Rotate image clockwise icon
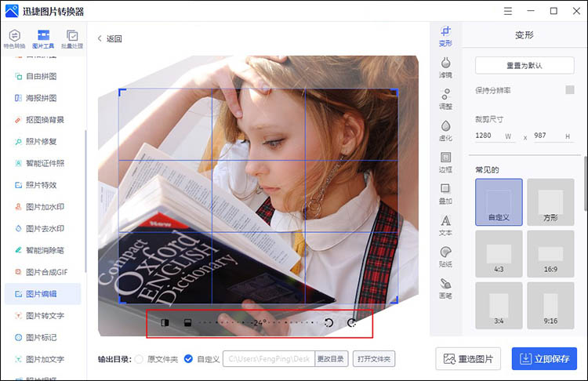Viewport: 588px width, 381px height. pyautogui.click(x=352, y=322)
